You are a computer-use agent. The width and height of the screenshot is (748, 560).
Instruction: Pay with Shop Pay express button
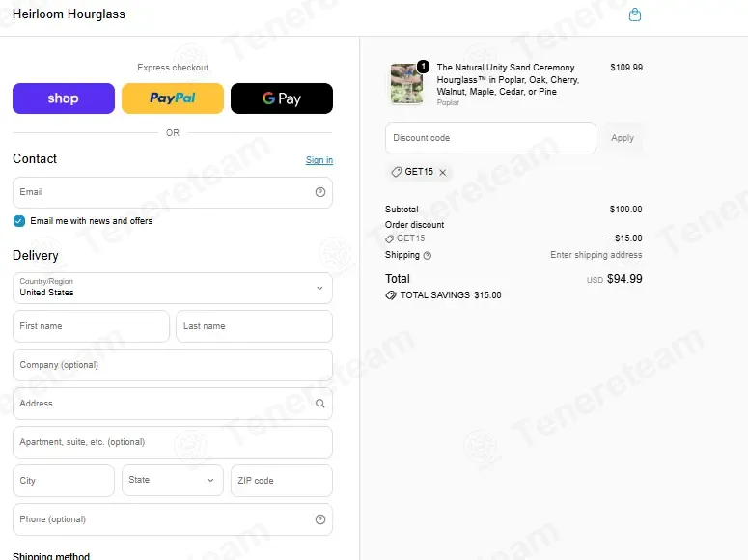64,98
